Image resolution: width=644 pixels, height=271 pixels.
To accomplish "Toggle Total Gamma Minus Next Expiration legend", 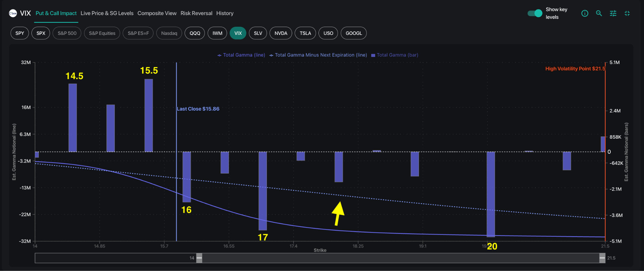I will (x=318, y=55).
